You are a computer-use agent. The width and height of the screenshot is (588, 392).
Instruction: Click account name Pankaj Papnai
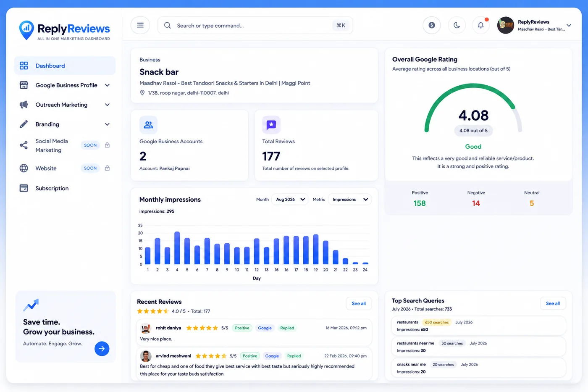click(174, 168)
